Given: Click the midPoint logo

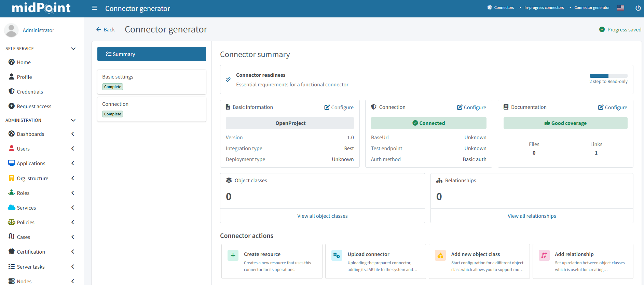Looking at the screenshot, I should (x=41, y=8).
